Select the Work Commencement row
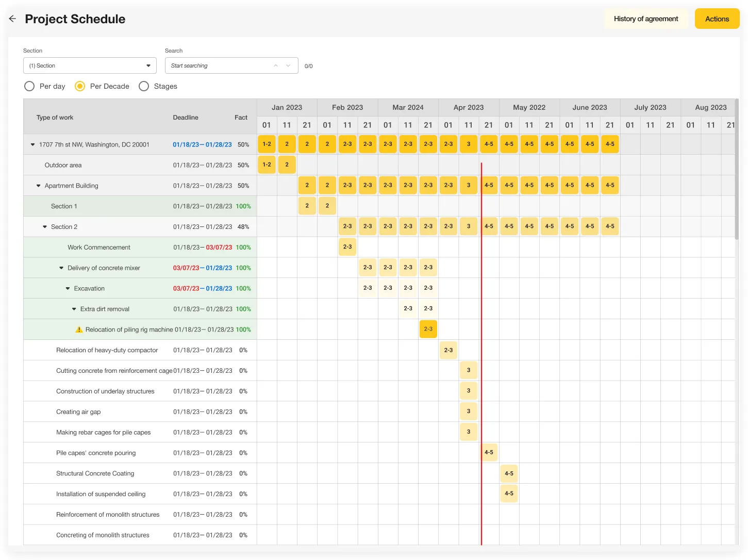Screen dimensions: 748x560 pyautogui.click(x=140, y=248)
